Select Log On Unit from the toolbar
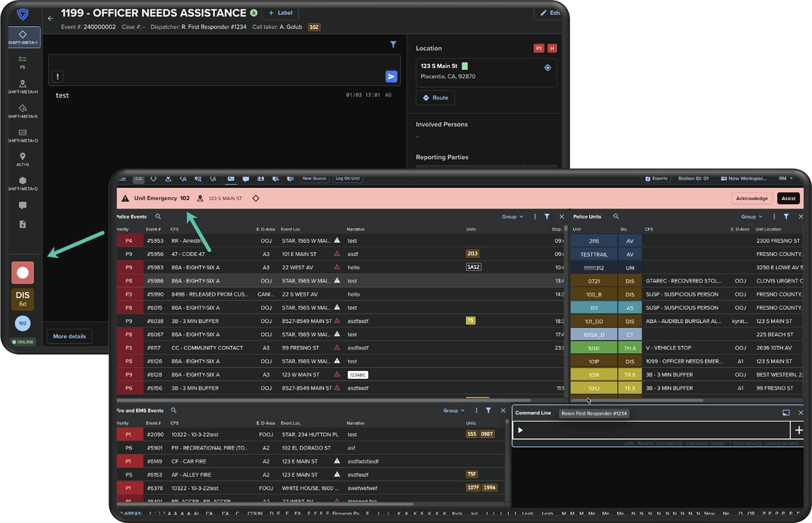Viewport: 812px width, 523px height. coord(347,178)
